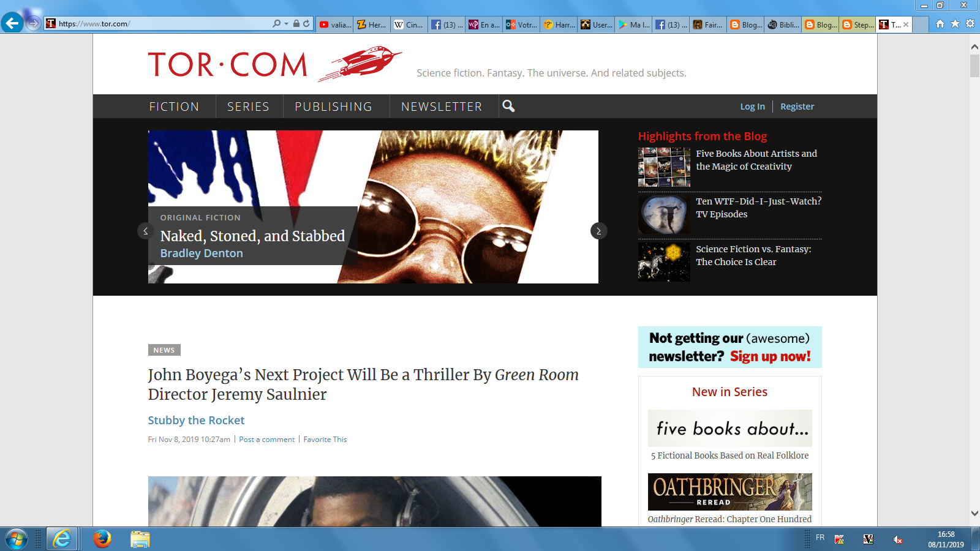Switch to the 'Fair...' tab

(x=708, y=24)
